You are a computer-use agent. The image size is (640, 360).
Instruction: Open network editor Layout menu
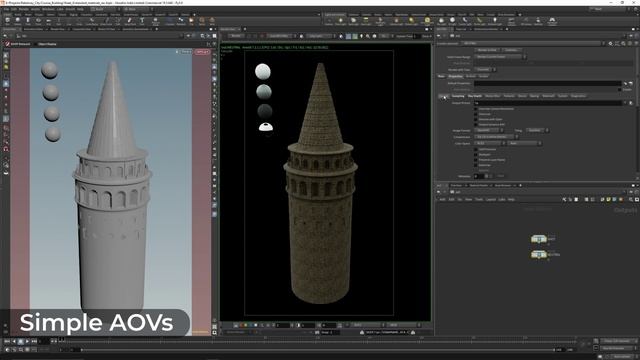pos(491,200)
